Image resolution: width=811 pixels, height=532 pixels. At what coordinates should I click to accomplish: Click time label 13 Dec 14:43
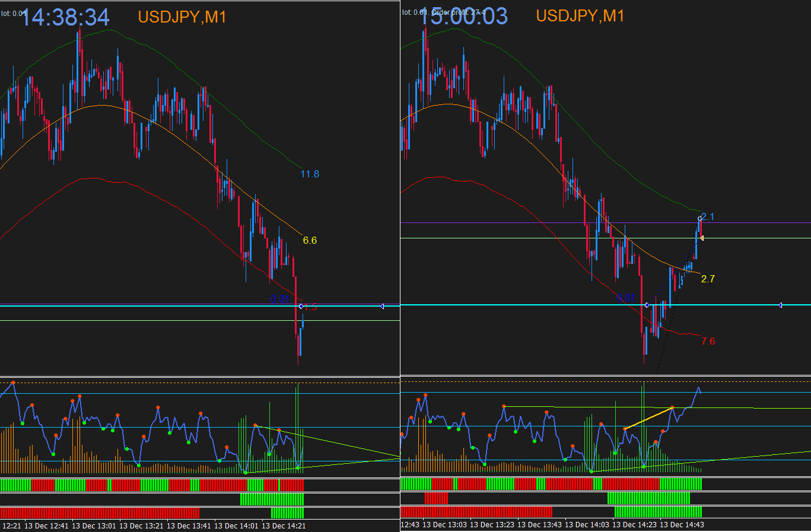coord(682,524)
